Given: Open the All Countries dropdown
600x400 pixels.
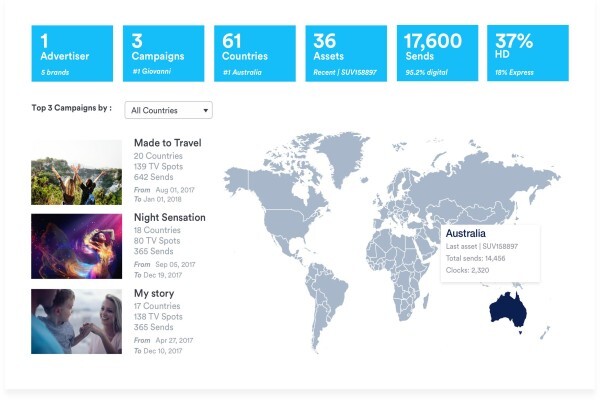Looking at the screenshot, I should click(x=168, y=110).
